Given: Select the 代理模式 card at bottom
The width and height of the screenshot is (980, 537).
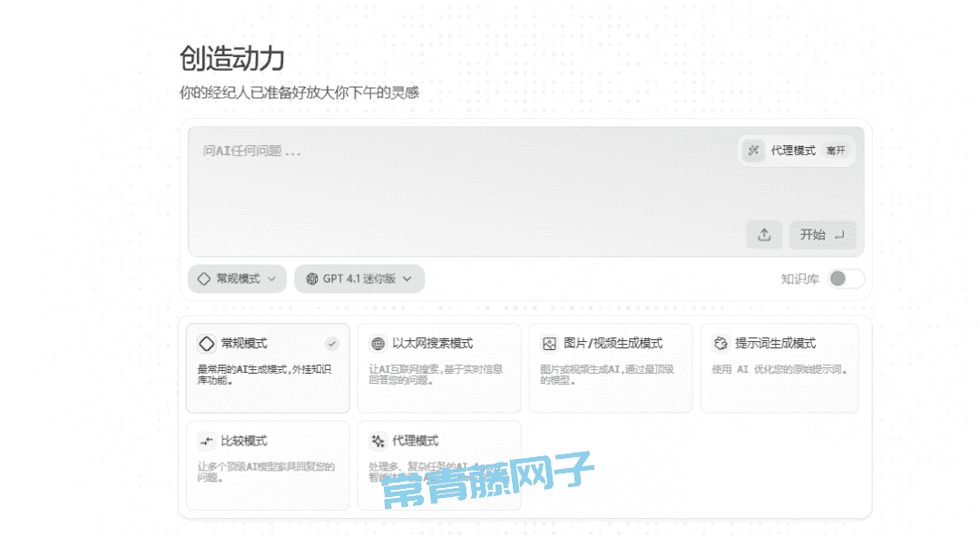Looking at the screenshot, I should coord(439,465).
